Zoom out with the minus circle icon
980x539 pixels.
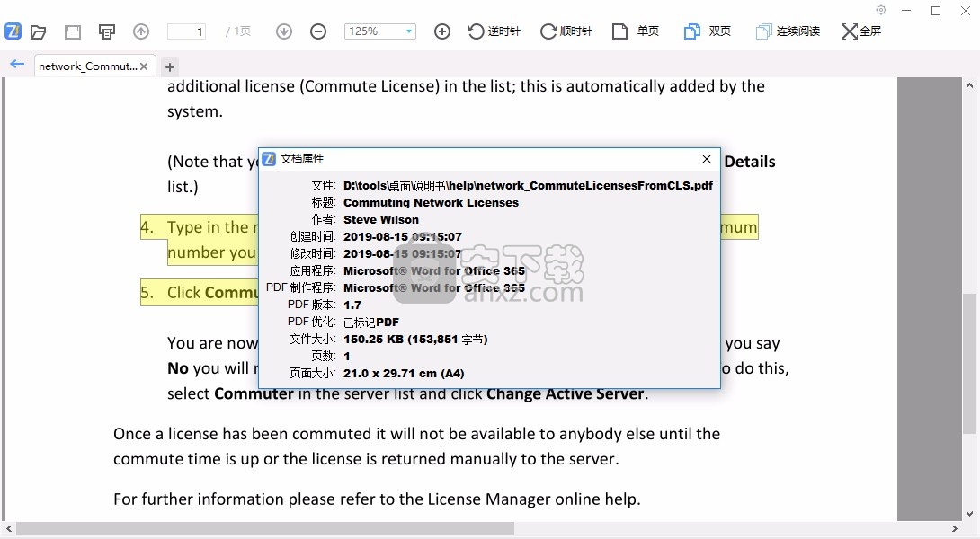pyautogui.click(x=318, y=31)
